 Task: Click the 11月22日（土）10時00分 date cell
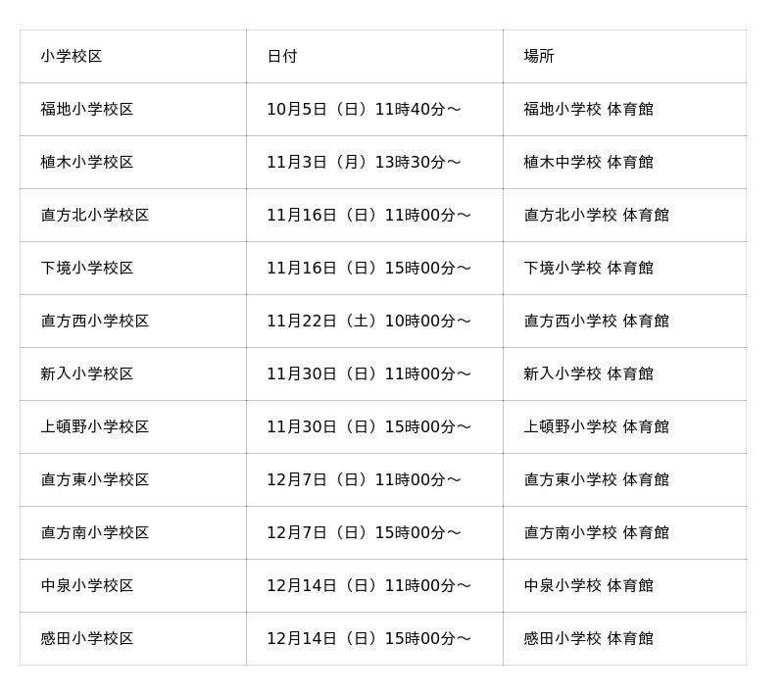coord(368,322)
